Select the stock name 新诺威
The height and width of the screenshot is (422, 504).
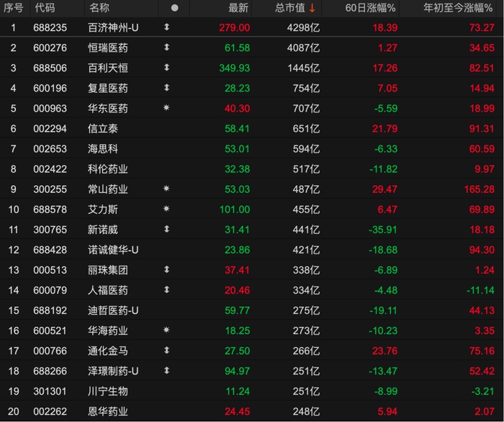[x=103, y=230]
